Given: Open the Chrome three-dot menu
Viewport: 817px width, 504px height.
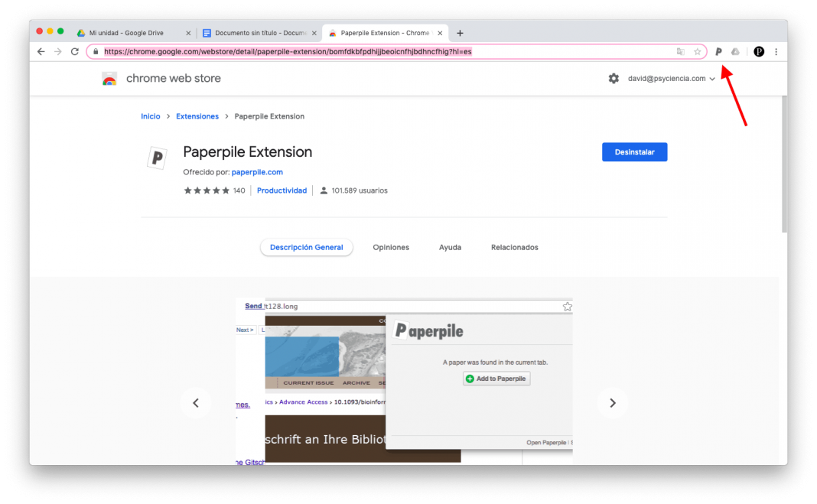Looking at the screenshot, I should 776,51.
